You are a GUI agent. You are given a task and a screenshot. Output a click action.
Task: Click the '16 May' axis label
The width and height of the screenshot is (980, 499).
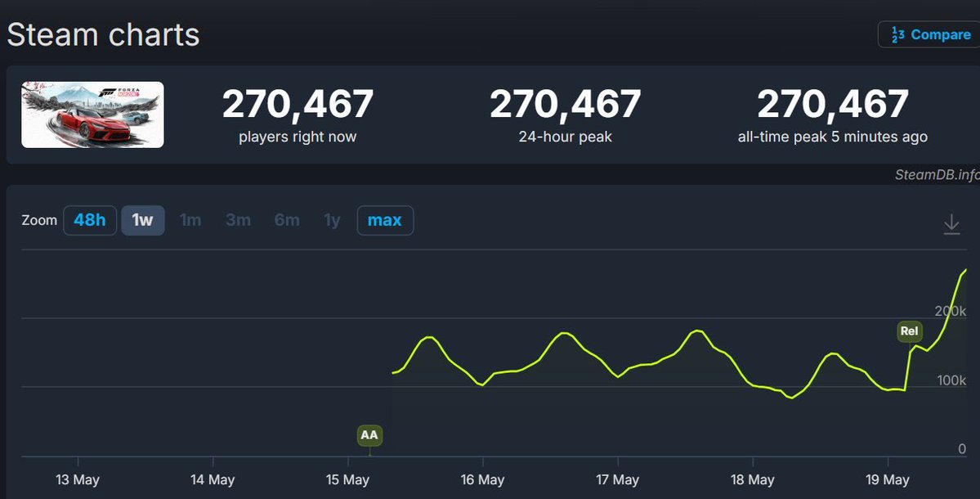tap(482, 479)
